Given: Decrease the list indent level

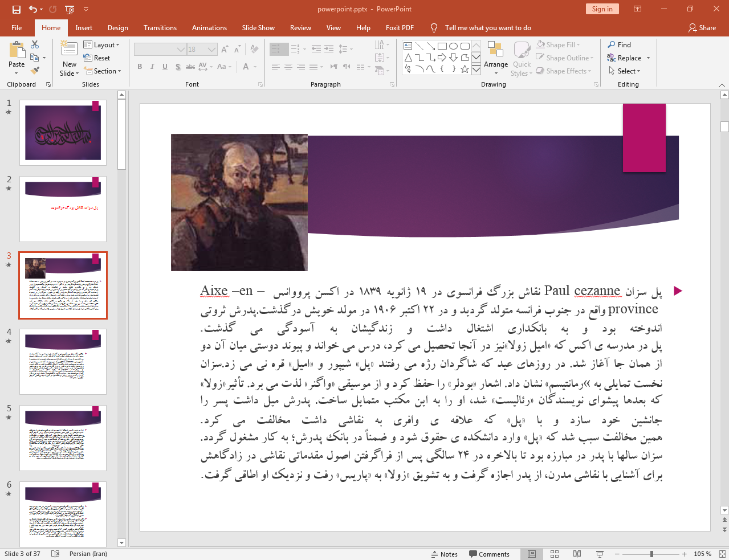Looking at the screenshot, I should (x=316, y=50).
